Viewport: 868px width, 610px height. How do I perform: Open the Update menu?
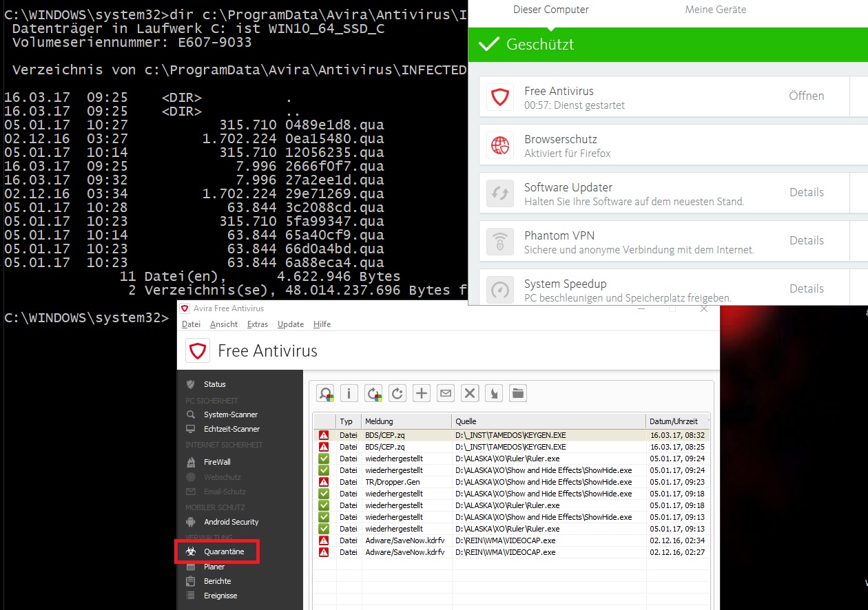[x=289, y=324]
